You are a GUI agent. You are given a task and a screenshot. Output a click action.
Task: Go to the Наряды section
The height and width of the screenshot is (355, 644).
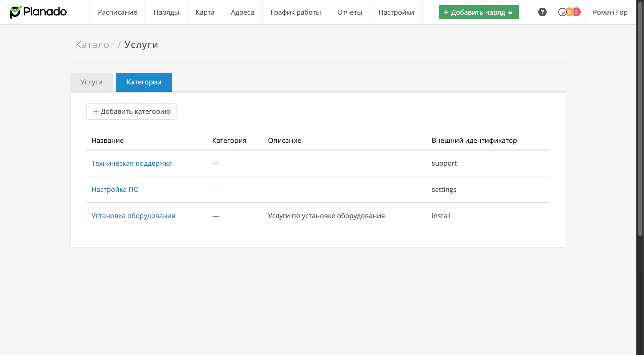[166, 12]
